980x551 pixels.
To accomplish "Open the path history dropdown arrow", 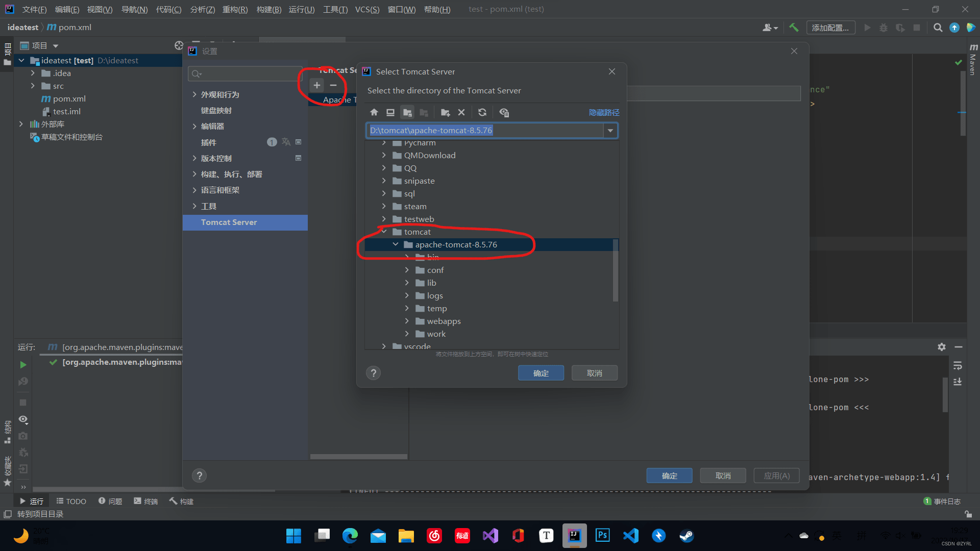I will tap(610, 131).
